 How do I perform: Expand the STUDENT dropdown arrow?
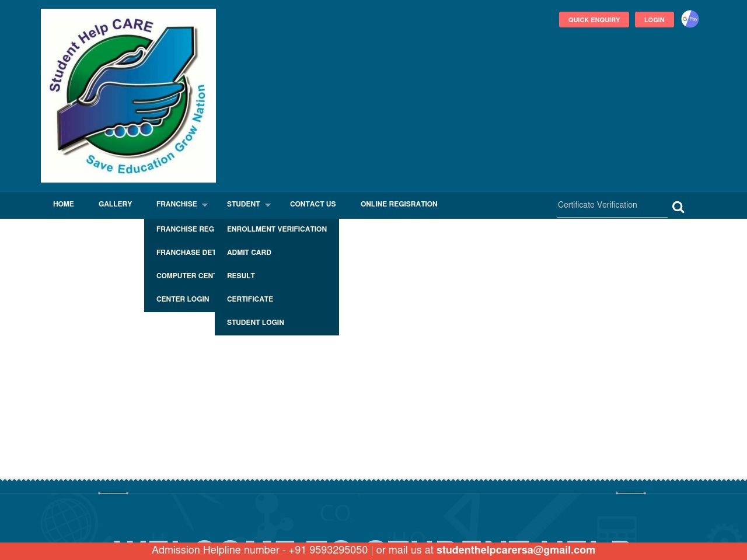(x=268, y=205)
